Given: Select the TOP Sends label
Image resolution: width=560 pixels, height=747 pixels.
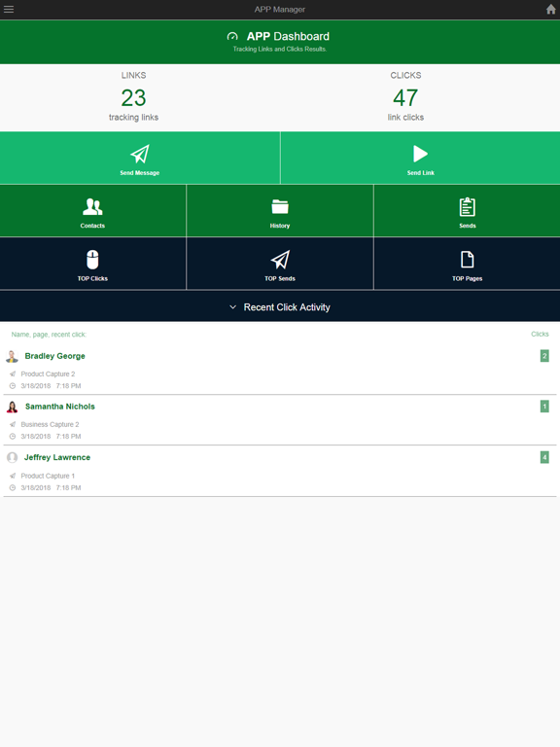Looking at the screenshot, I should click(280, 279).
